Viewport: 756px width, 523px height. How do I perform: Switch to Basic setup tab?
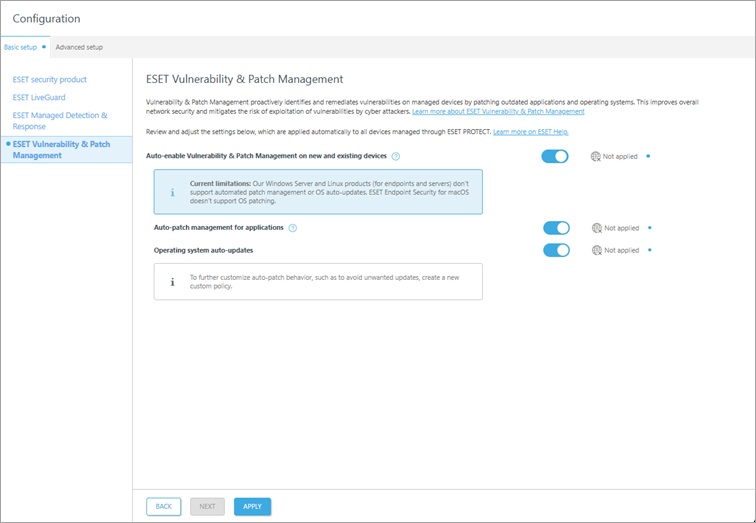(x=25, y=47)
